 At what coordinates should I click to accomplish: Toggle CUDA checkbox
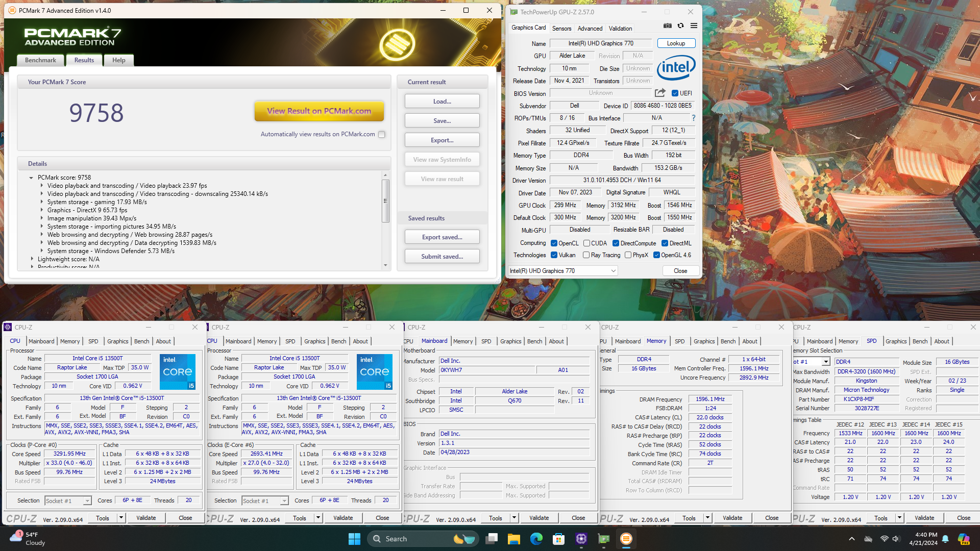[586, 243]
